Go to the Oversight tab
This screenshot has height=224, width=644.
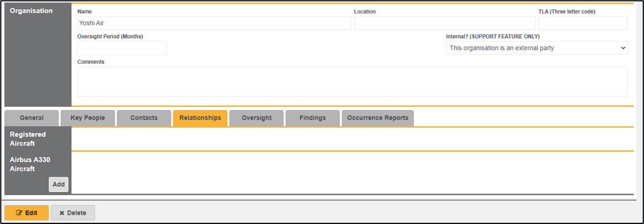click(257, 118)
